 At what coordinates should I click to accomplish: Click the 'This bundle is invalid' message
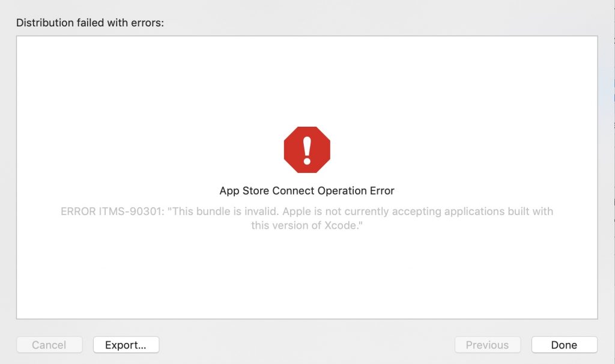click(x=223, y=211)
